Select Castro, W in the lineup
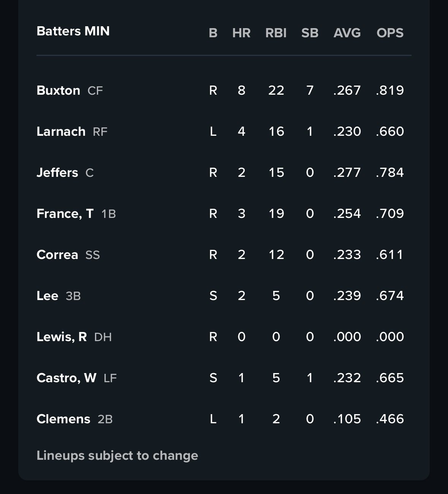 coord(66,378)
